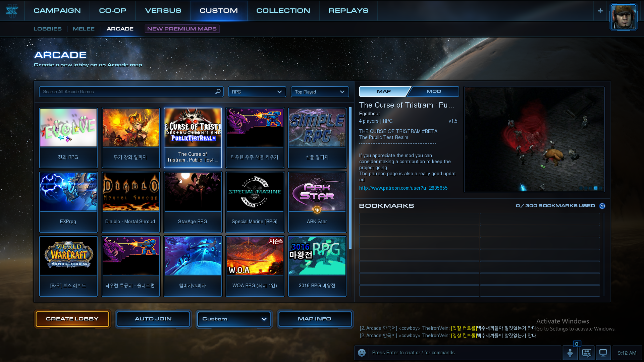Open the player profile portrait

623,17
